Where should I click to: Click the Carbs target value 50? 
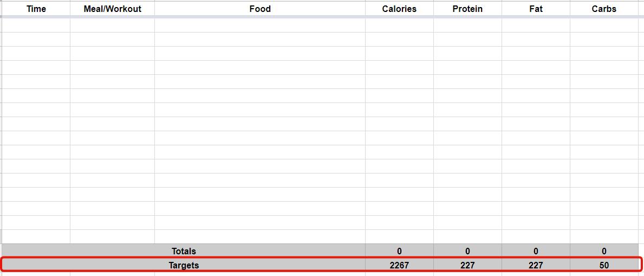[x=604, y=265]
